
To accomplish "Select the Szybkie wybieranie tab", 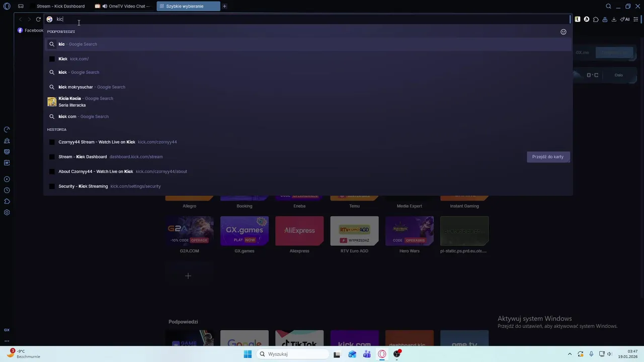I will click(x=188, y=6).
